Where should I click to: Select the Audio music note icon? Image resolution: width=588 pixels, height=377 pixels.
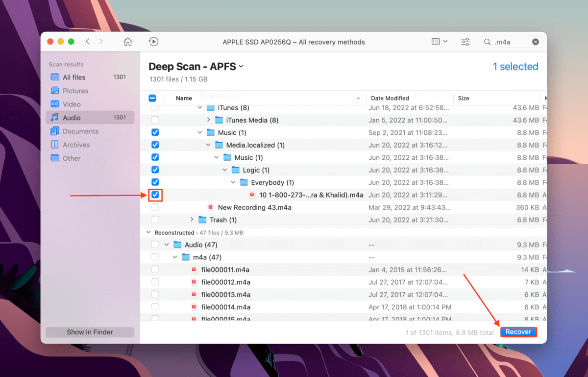click(x=55, y=118)
